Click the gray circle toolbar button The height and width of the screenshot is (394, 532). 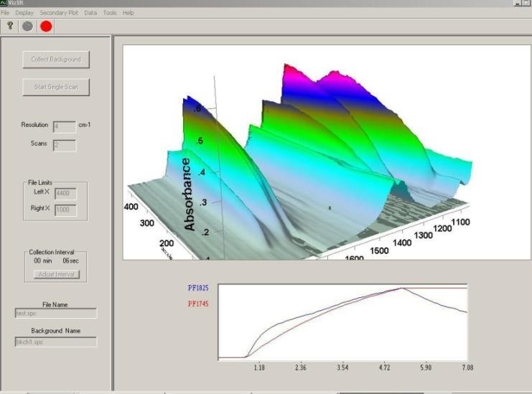click(x=28, y=26)
